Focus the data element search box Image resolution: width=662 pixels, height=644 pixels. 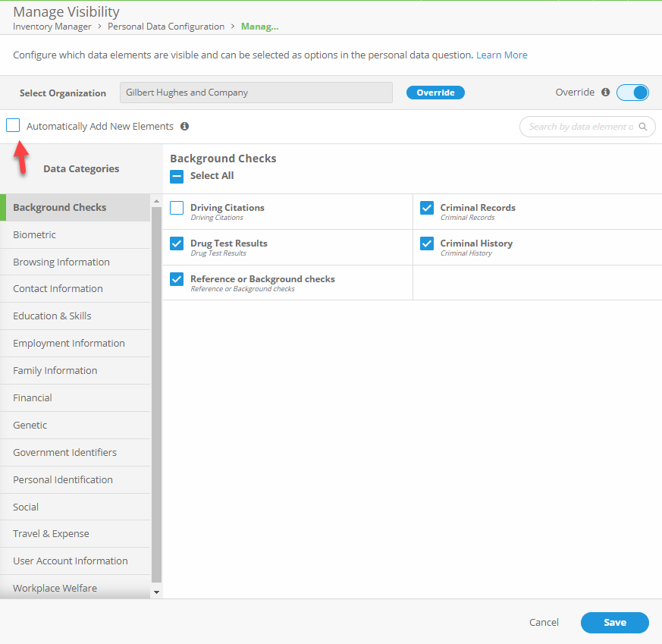580,127
